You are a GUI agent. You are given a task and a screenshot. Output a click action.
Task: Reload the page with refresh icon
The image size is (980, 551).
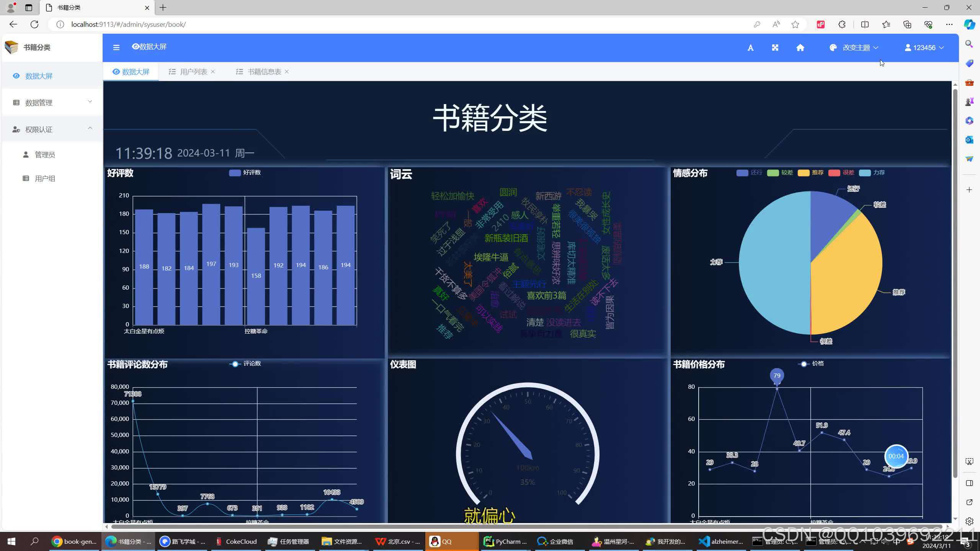34,24
